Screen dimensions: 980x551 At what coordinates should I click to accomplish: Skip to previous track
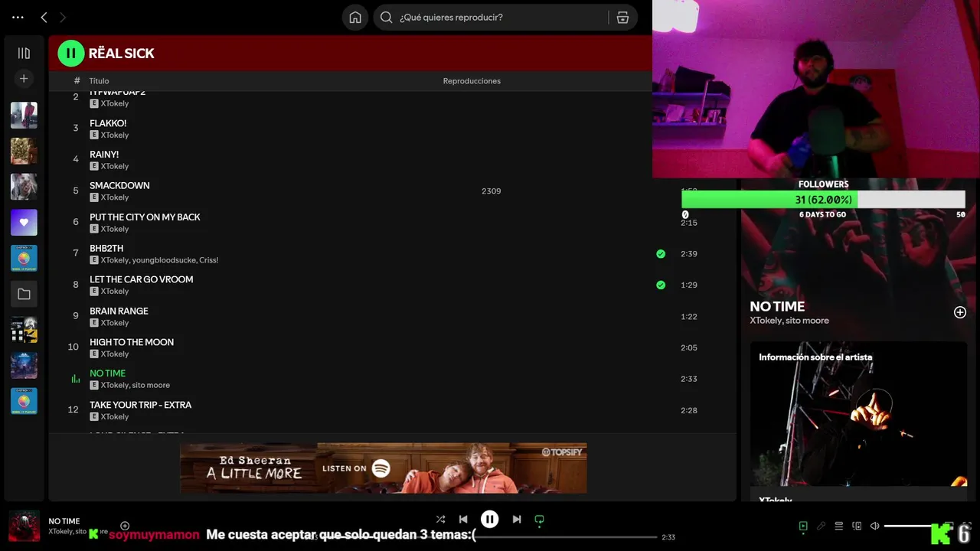pyautogui.click(x=463, y=520)
